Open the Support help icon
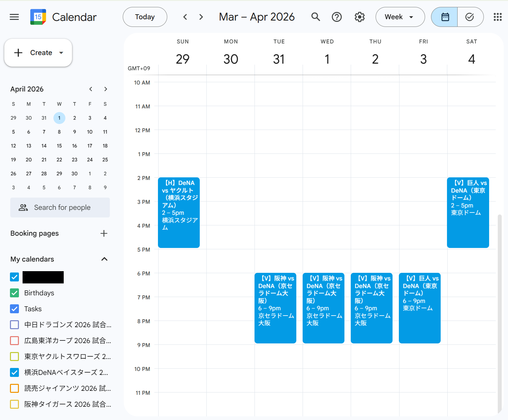The height and width of the screenshot is (420, 508). point(337,17)
